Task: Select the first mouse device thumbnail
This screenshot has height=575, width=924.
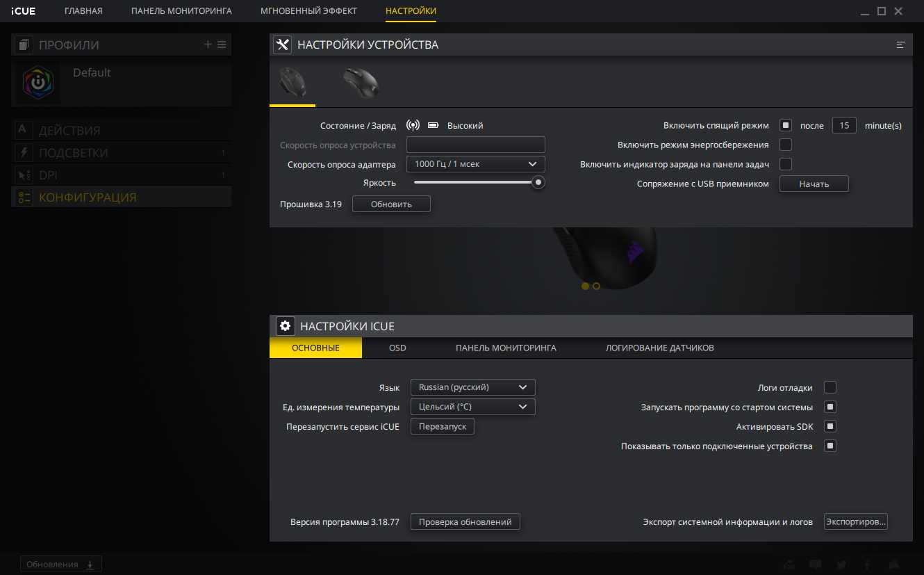Action: pyautogui.click(x=292, y=83)
